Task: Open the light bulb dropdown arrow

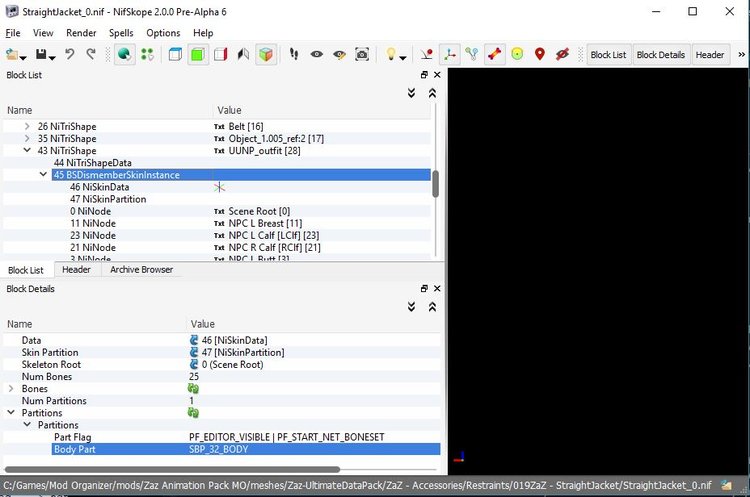Action: 403,58
